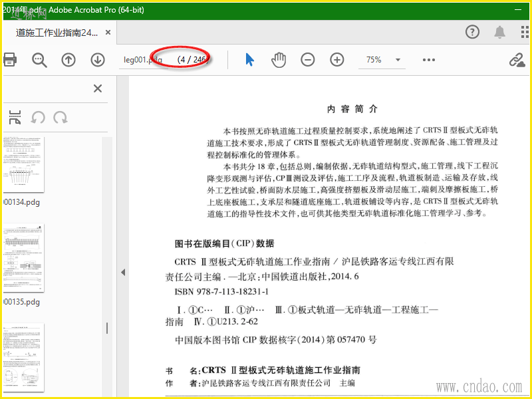Switch to the 道施工作业指南24 tab
The image size is (532, 399).
[x=57, y=33]
